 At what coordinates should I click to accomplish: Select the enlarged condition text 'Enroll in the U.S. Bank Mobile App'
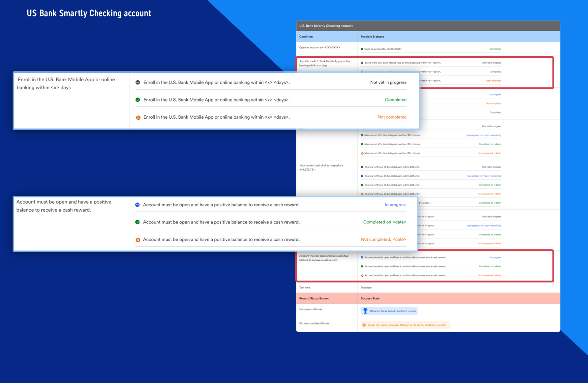tap(66, 83)
